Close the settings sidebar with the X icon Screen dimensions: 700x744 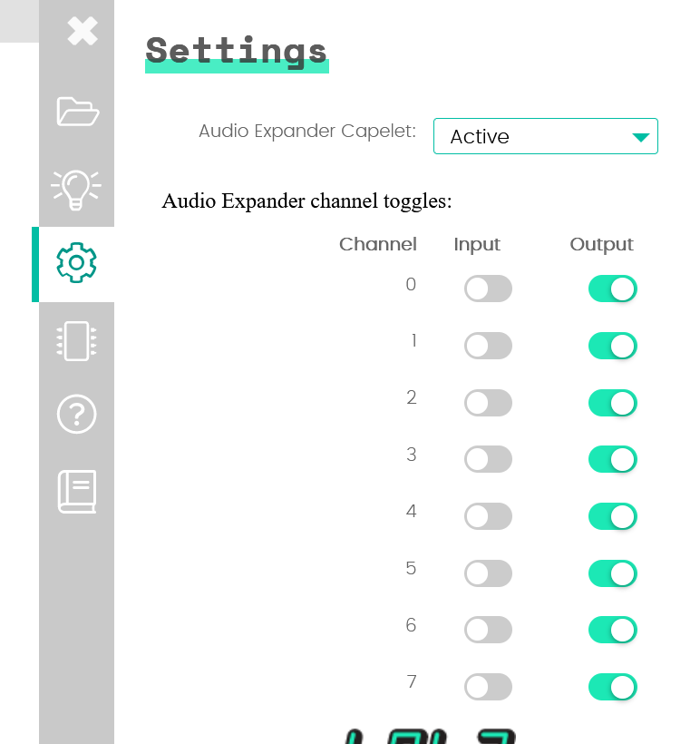pyautogui.click(x=82, y=31)
